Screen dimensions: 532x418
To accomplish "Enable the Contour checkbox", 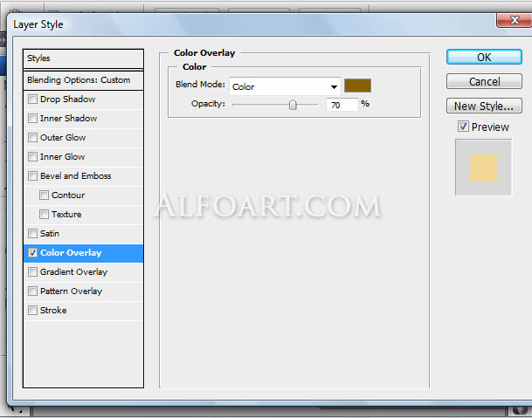I will (44, 195).
